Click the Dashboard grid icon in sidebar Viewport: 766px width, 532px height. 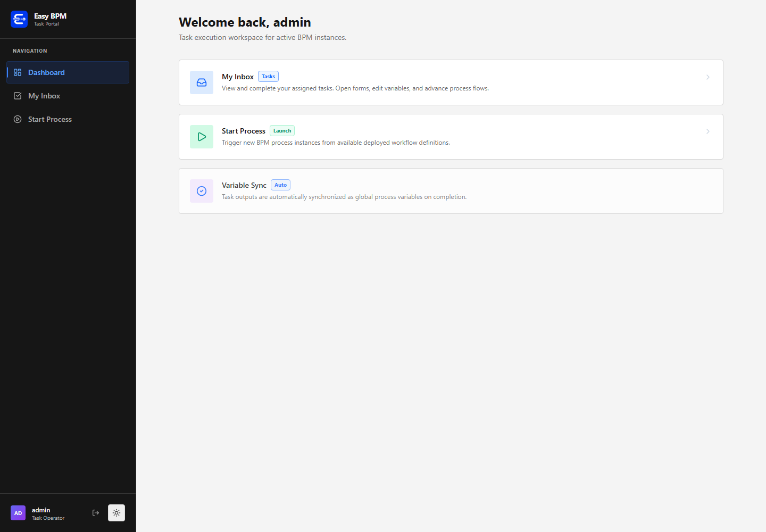point(18,72)
